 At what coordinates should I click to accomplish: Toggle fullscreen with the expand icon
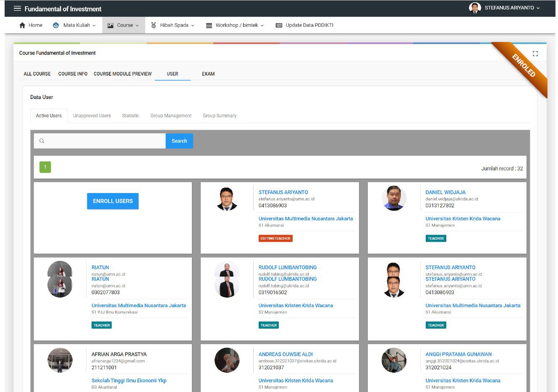pyautogui.click(x=535, y=53)
